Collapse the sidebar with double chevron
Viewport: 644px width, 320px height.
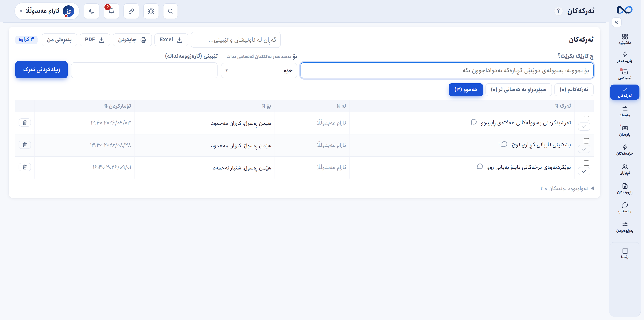616,22
